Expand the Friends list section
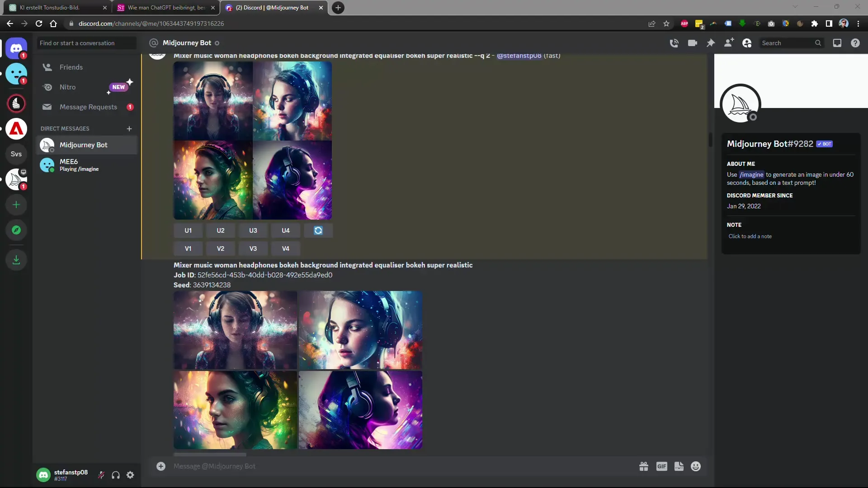 [71, 67]
